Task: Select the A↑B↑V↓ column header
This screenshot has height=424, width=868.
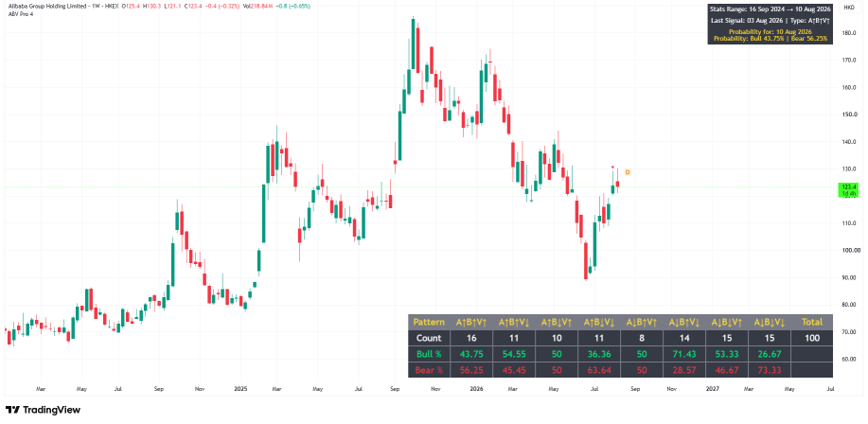Action: pyautogui.click(x=514, y=322)
